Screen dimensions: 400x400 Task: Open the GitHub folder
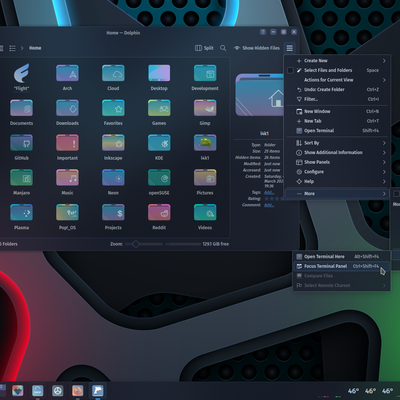[21, 147]
